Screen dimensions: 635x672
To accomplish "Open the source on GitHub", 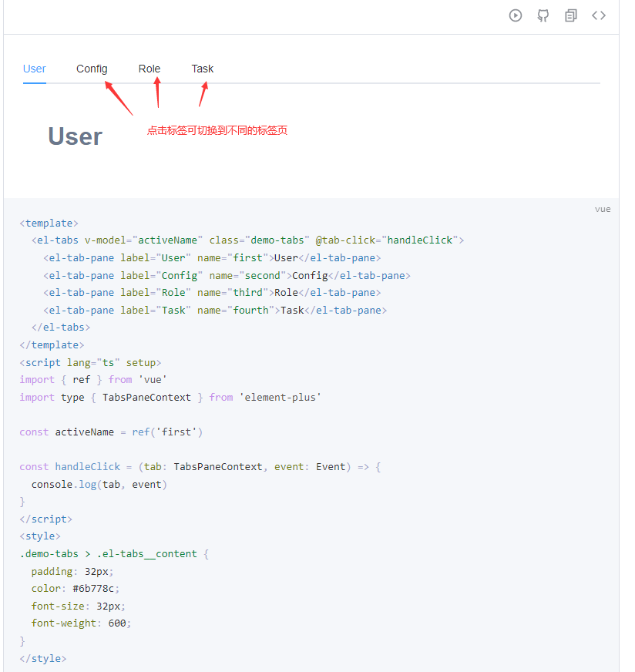I will tap(543, 16).
